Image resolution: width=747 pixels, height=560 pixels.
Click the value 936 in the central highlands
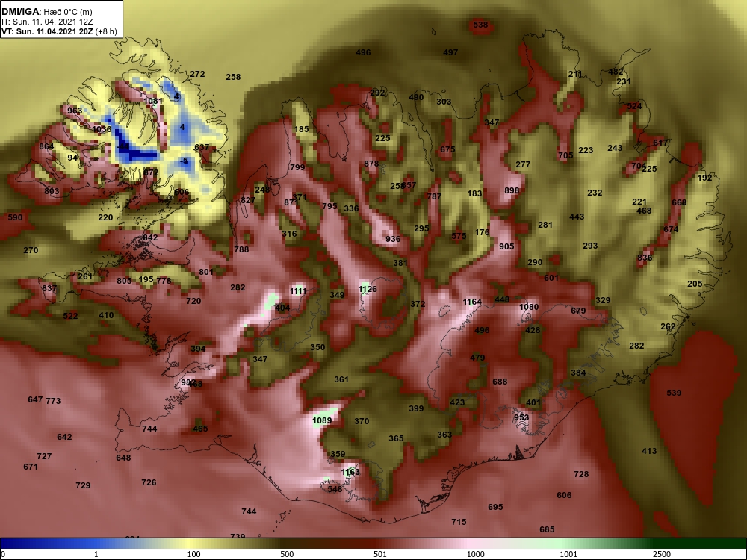393,239
